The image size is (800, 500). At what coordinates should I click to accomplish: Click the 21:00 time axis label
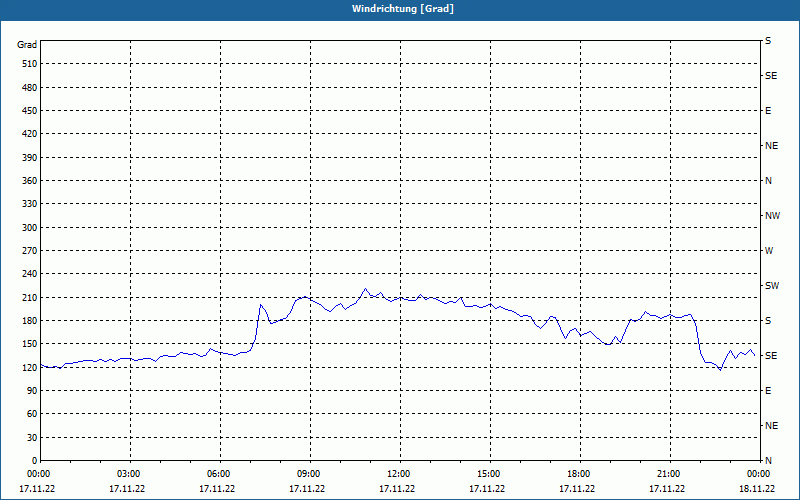point(670,474)
